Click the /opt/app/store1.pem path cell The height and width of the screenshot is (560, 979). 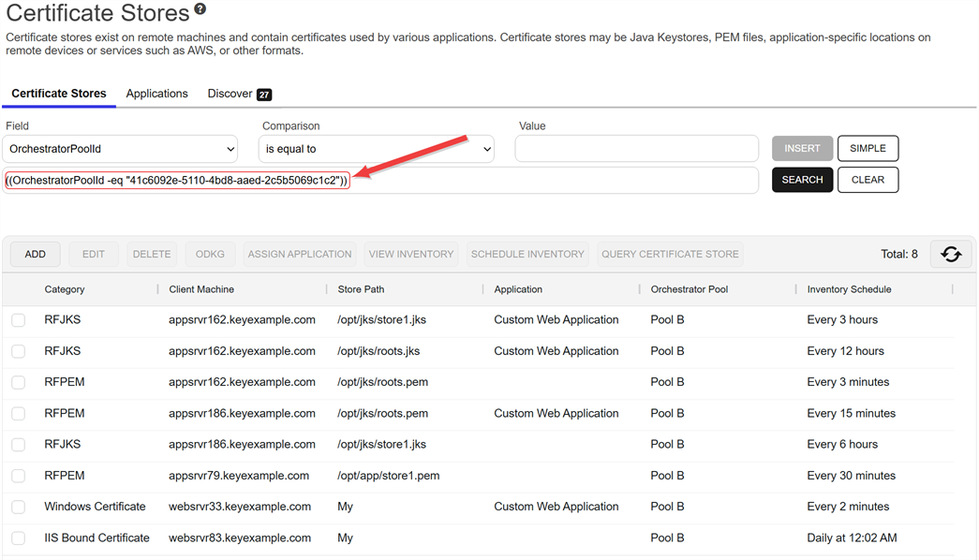389,476
